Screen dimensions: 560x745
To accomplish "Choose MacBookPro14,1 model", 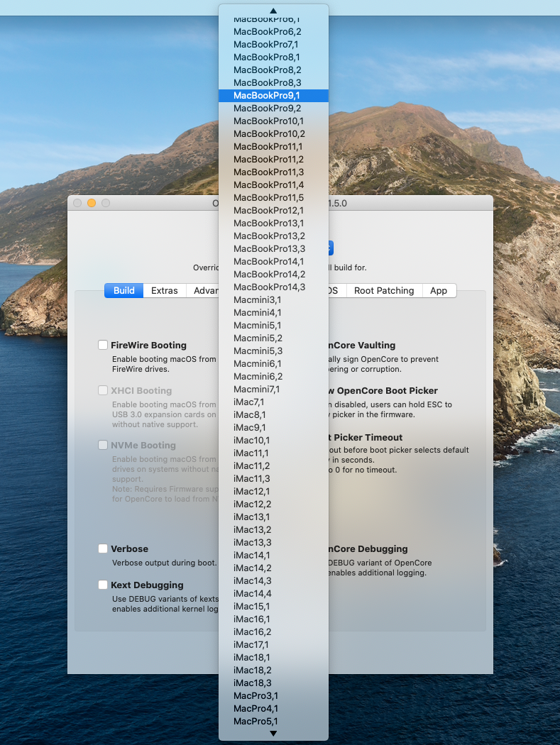I will coord(273,261).
